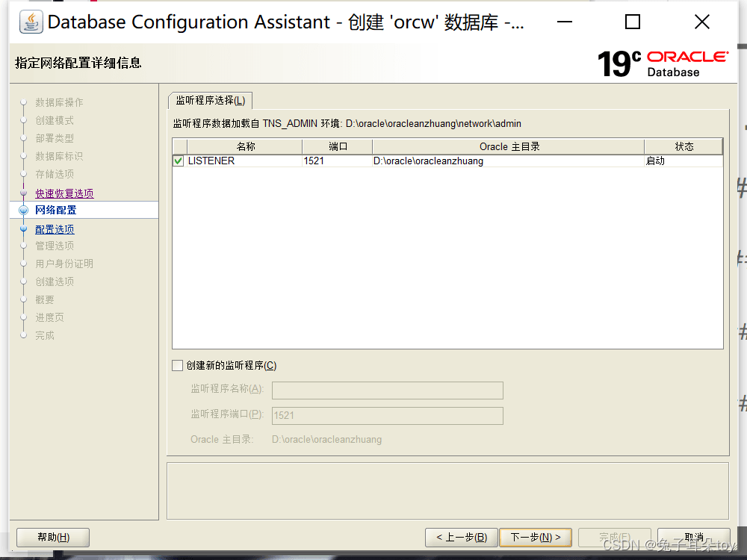Screen dimensions: 747x560
Task: Click the 管理选项 step in sidebar
Action: click(x=55, y=246)
